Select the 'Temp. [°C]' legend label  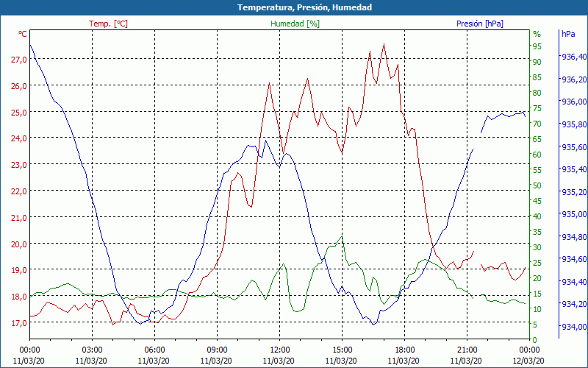(x=108, y=24)
